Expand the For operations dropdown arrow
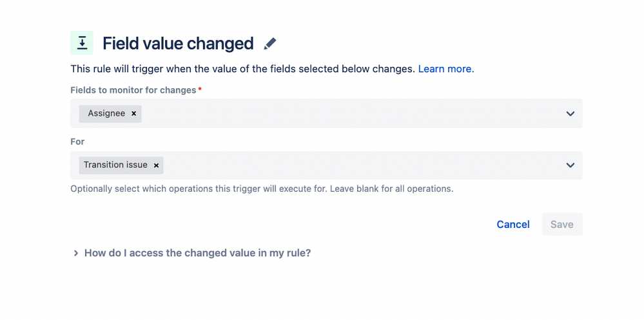Image resolution: width=644 pixels, height=320 pixels. [570, 165]
